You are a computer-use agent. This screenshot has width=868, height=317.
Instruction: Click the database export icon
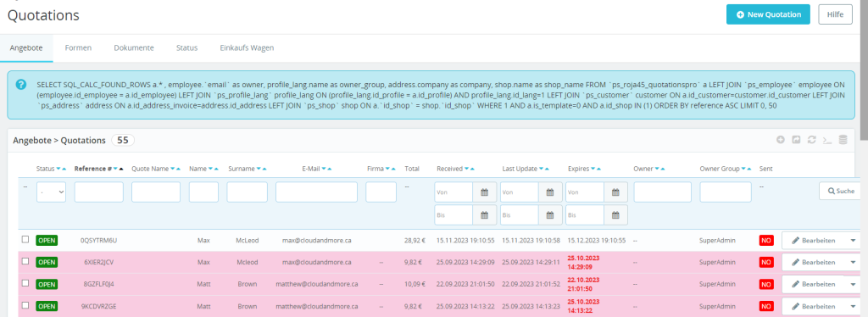coord(843,140)
